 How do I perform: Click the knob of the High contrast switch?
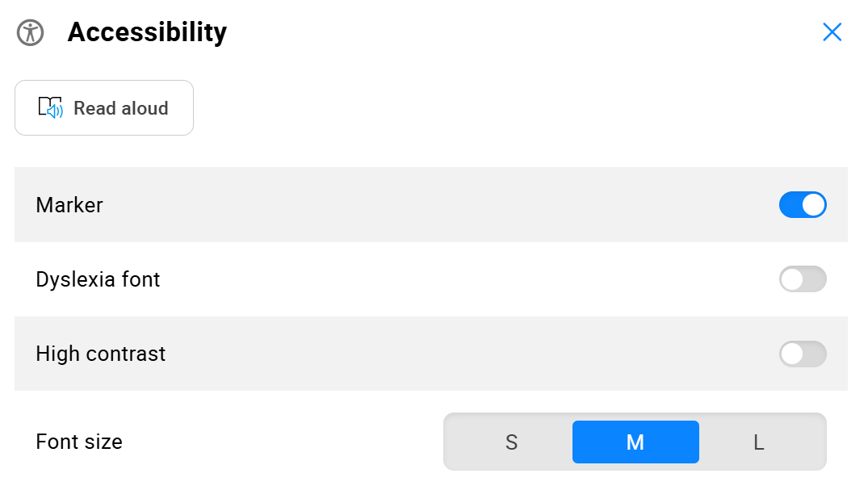792,354
